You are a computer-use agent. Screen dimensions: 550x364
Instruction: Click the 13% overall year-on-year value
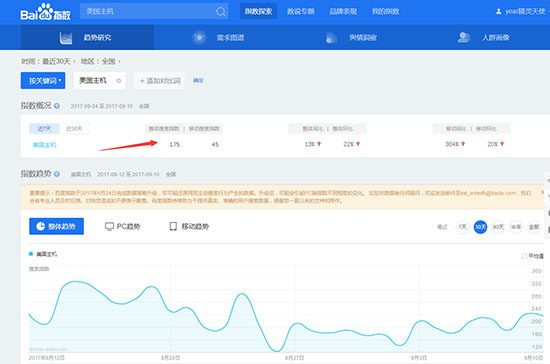pos(310,144)
